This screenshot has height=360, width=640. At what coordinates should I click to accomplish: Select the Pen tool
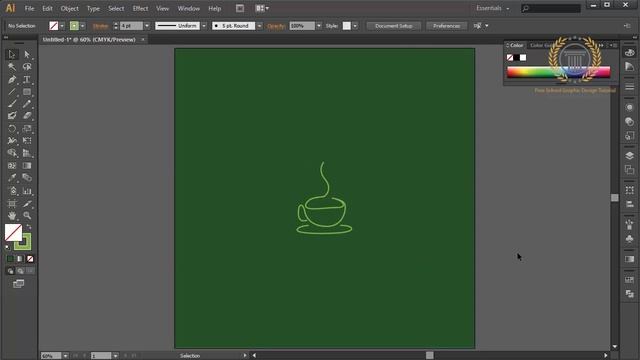point(11,79)
